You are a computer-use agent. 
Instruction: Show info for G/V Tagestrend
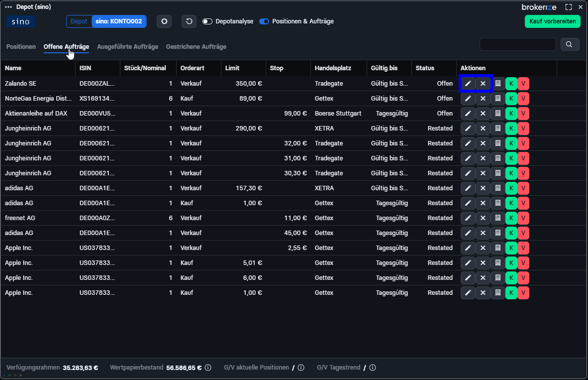tap(373, 368)
